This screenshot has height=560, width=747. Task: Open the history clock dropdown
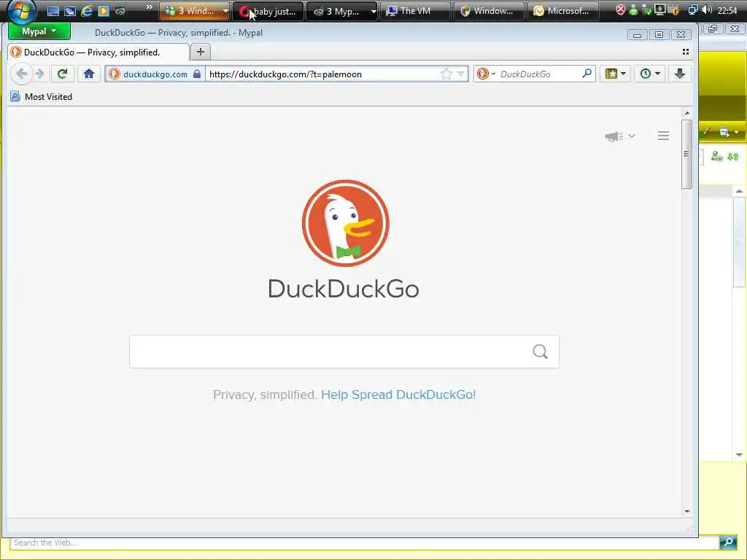pyautogui.click(x=650, y=74)
